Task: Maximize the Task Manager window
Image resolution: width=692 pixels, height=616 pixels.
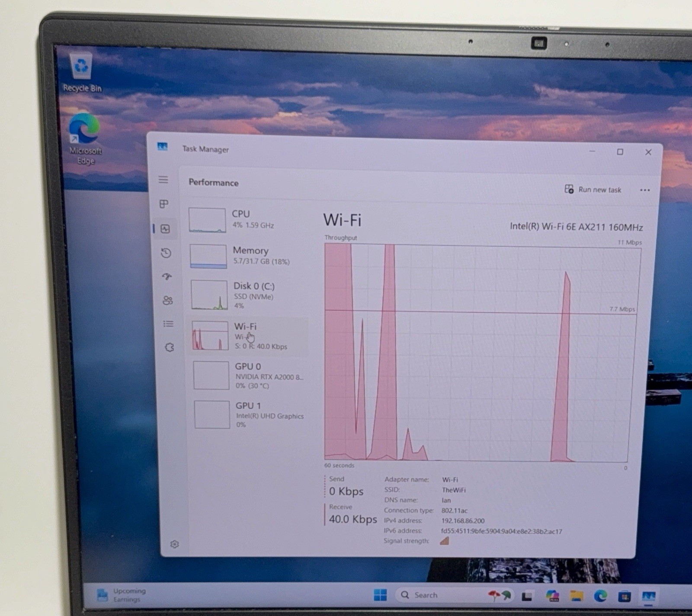Action: (x=620, y=152)
